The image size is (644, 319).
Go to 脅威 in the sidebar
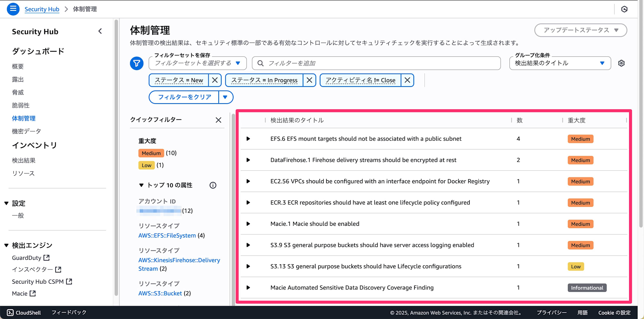18,93
